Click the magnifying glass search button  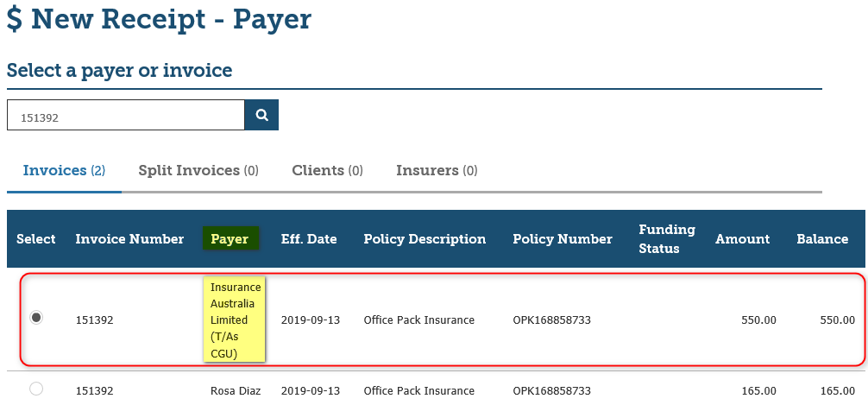pos(261,115)
